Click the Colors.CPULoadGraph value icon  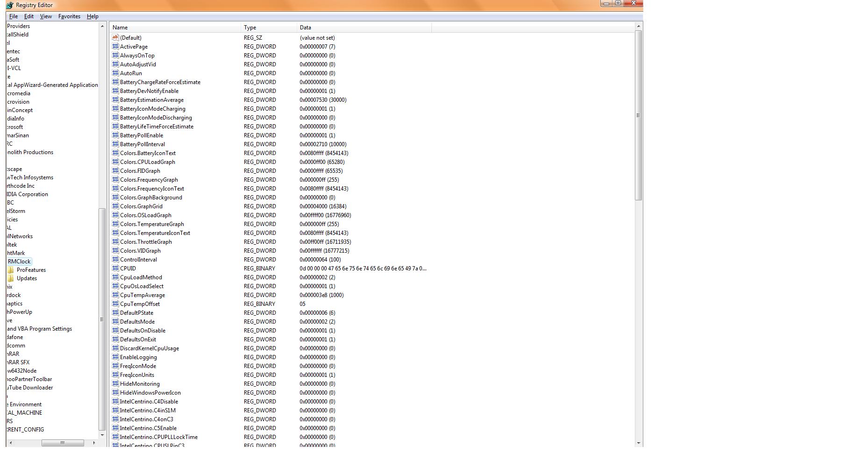115,162
